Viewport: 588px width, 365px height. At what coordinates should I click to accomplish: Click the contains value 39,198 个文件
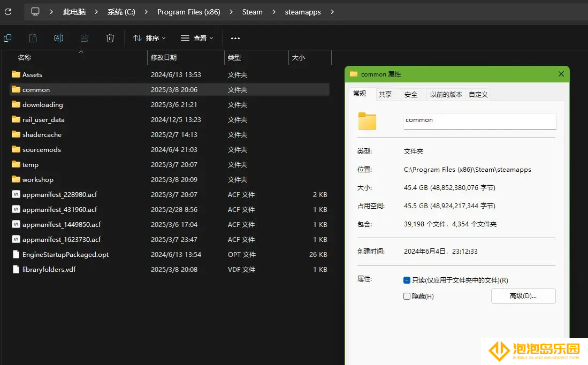pos(450,224)
